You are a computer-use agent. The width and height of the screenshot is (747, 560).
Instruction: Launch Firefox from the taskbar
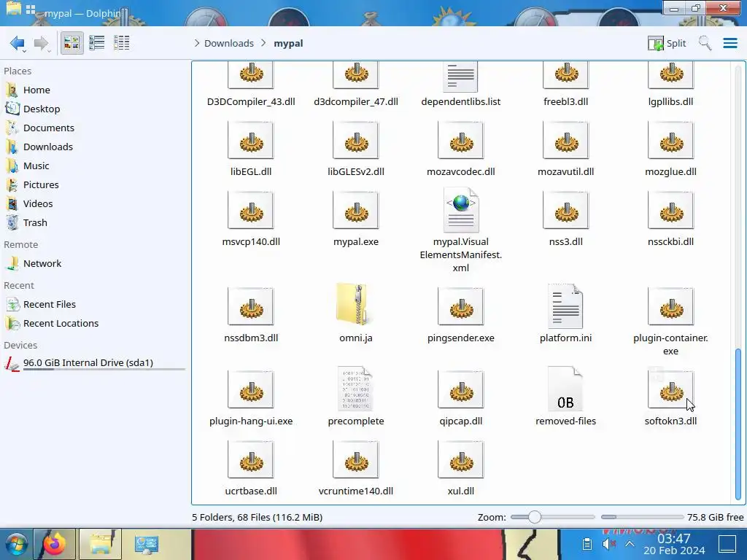[55, 544]
